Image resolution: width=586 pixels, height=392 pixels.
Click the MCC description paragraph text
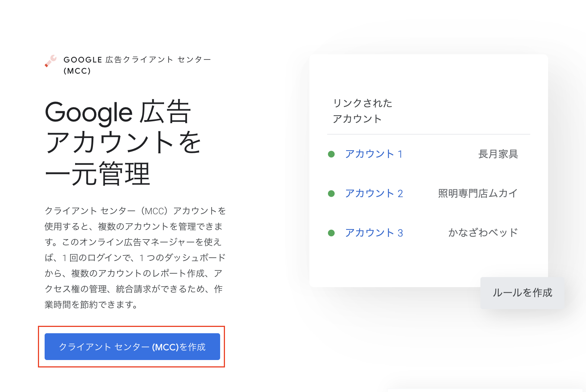point(135,257)
